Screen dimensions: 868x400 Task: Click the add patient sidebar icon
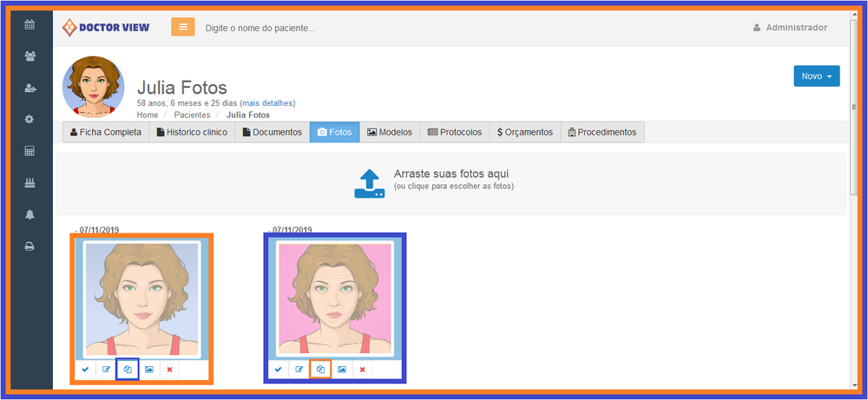[30, 88]
